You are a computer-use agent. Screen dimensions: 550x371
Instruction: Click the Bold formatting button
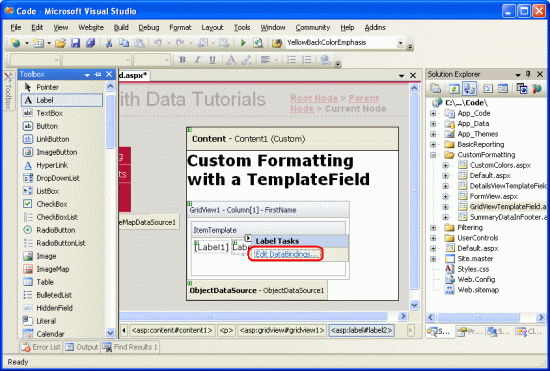[x=182, y=60]
